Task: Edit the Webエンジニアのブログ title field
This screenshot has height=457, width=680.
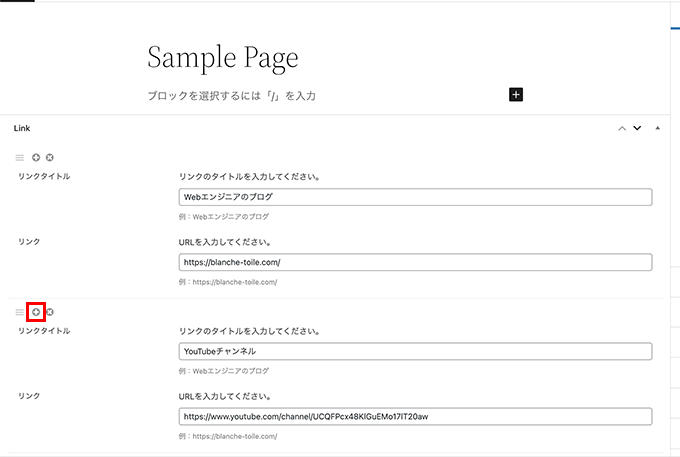Action: 415,197
